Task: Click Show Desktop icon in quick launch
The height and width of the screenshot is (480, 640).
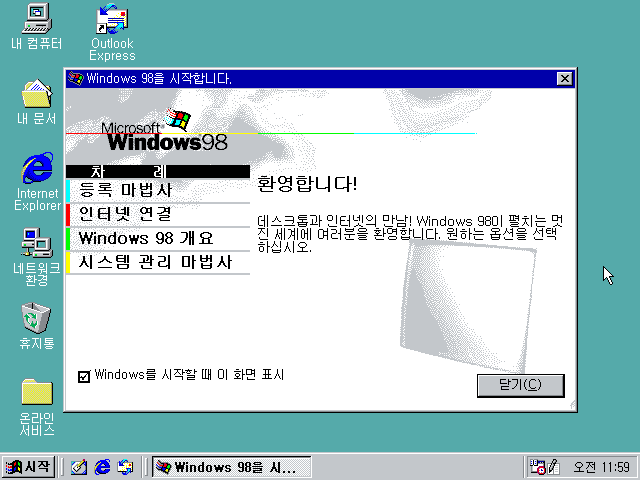Action: pos(78,467)
